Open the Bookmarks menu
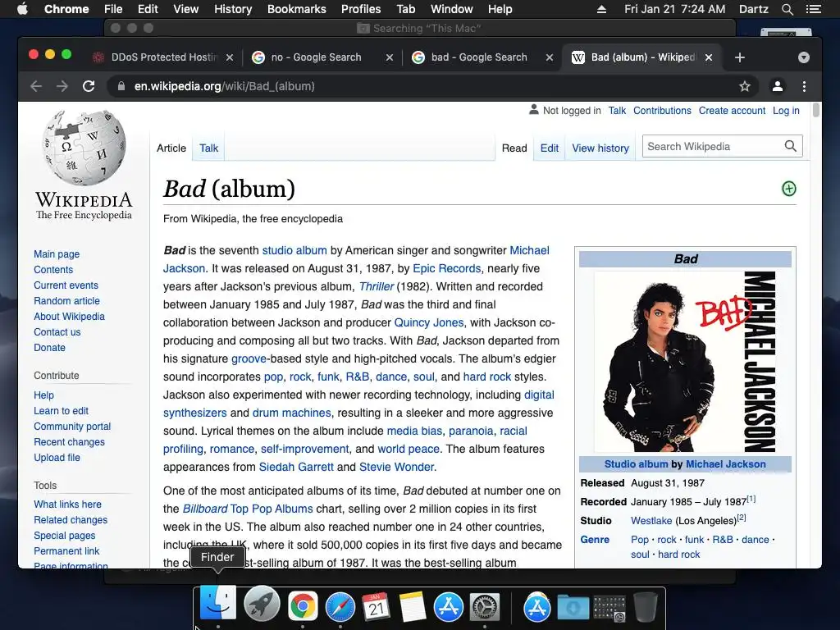This screenshot has width=840, height=630. pyautogui.click(x=297, y=9)
